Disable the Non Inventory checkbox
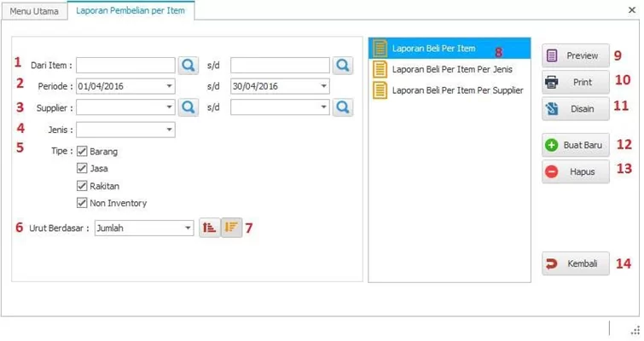Screen dimensions: 644x341 click(83, 203)
